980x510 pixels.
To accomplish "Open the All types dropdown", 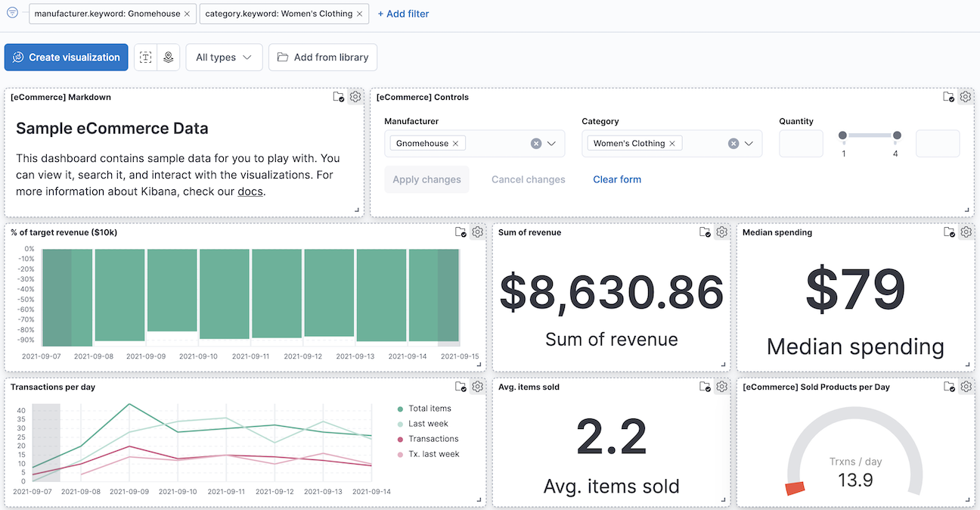I will pyautogui.click(x=224, y=57).
